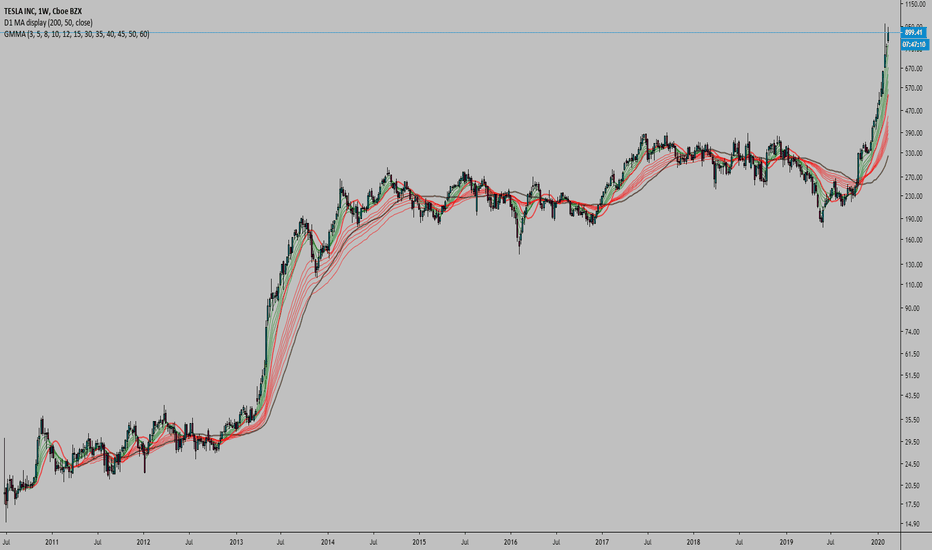The image size is (932, 550).
Task: Click the 24.50 price axis label
Action: click(912, 464)
